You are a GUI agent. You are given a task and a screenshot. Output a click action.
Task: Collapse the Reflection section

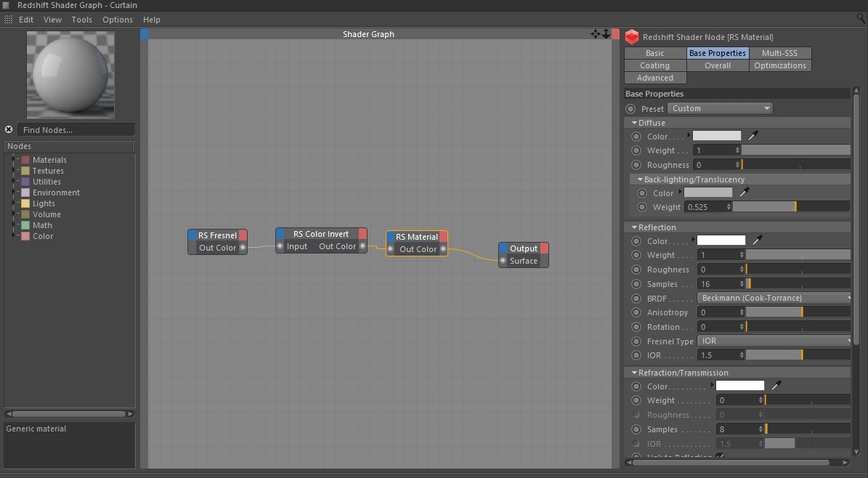click(634, 227)
